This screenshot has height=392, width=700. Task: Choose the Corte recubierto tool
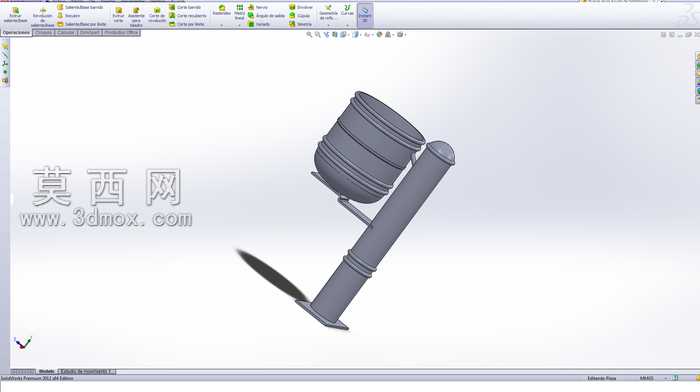click(188, 16)
